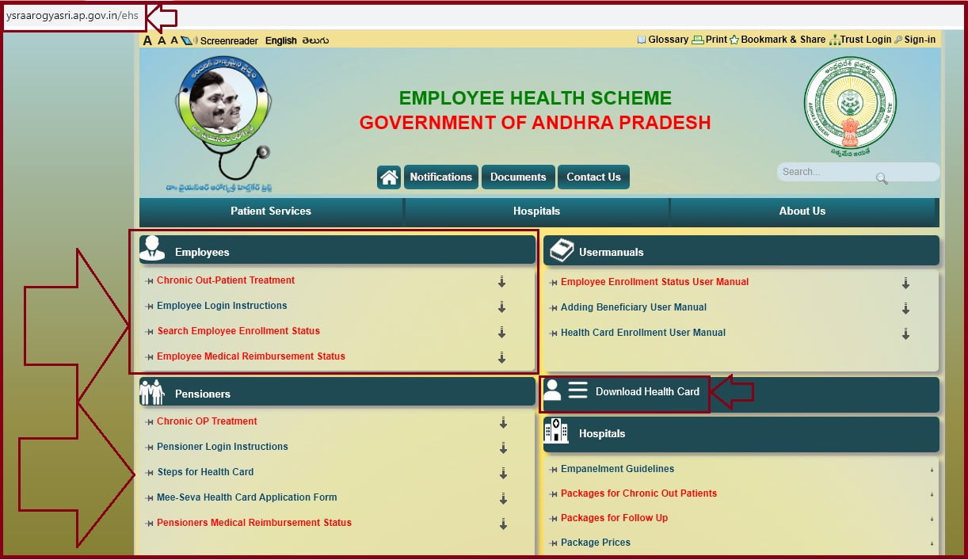This screenshot has width=968, height=560.
Task: Open the Glossary via its icon
Action: pyautogui.click(x=642, y=40)
